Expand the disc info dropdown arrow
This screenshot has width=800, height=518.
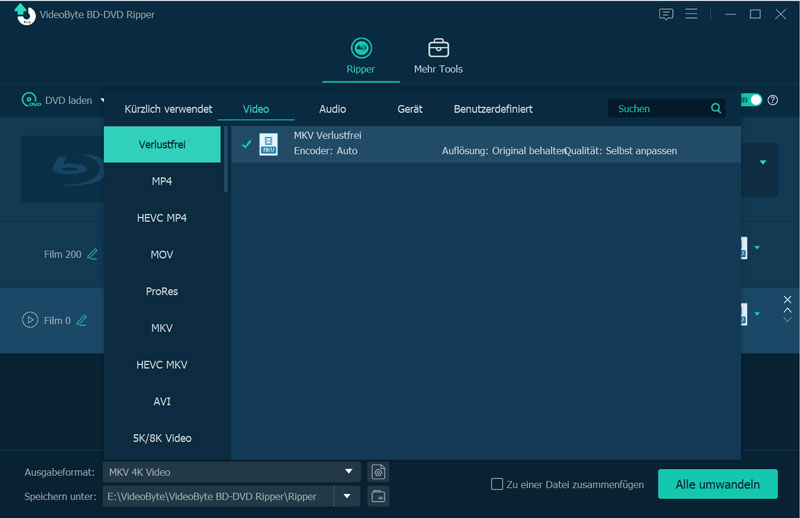pos(763,162)
